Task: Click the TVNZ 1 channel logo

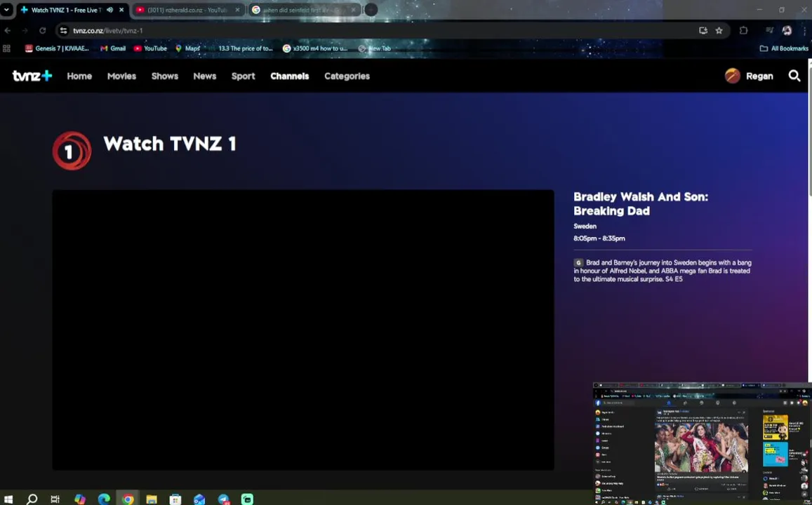Action: coord(72,151)
